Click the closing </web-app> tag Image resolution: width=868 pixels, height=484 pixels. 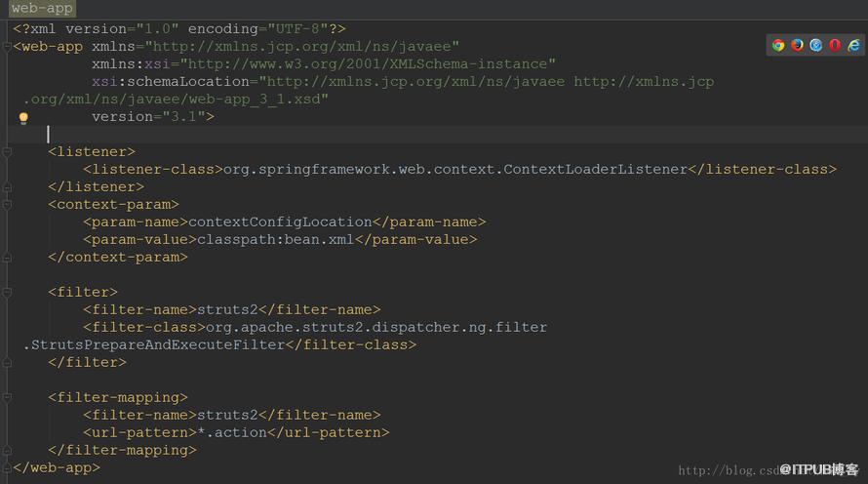[57, 468]
